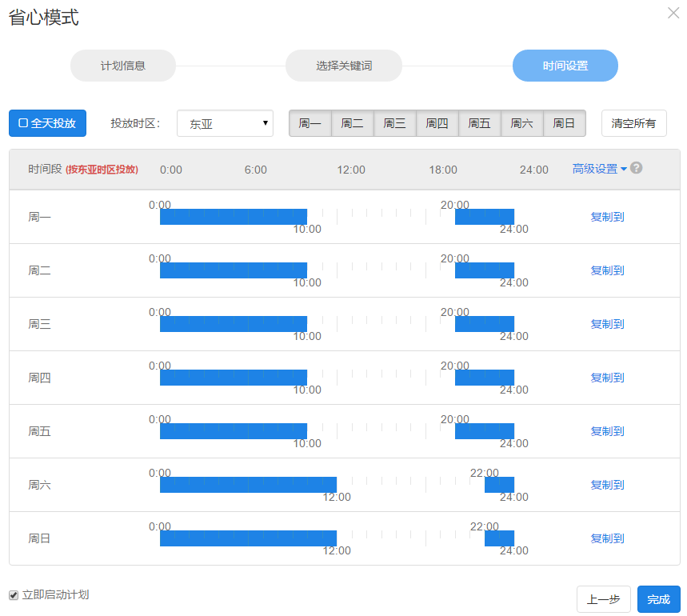Toggle the 周六 day button
687x616 pixels.
coord(521,123)
